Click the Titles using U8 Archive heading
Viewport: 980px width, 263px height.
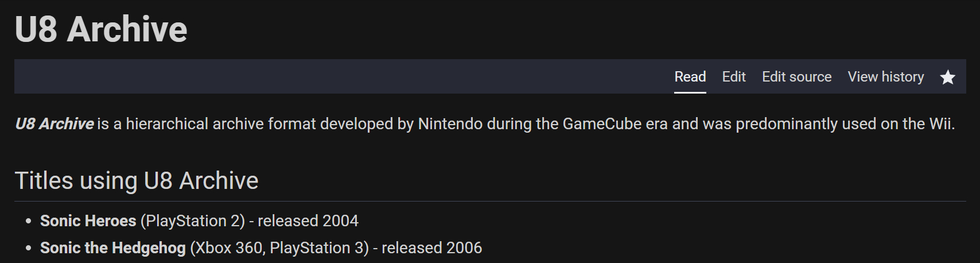pos(137,181)
